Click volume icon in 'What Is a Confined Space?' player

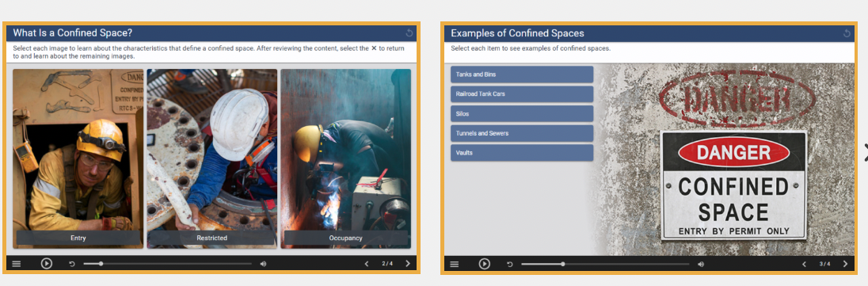[x=263, y=264]
